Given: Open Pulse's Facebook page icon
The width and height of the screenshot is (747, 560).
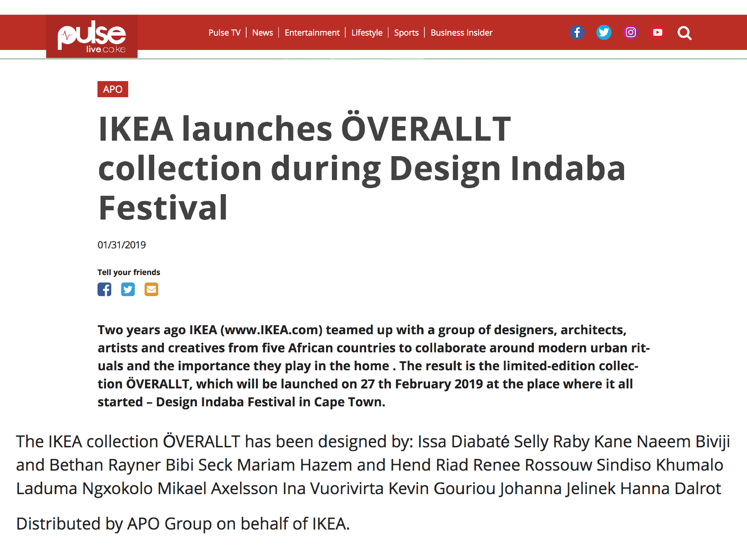Looking at the screenshot, I should [x=577, y=33].
